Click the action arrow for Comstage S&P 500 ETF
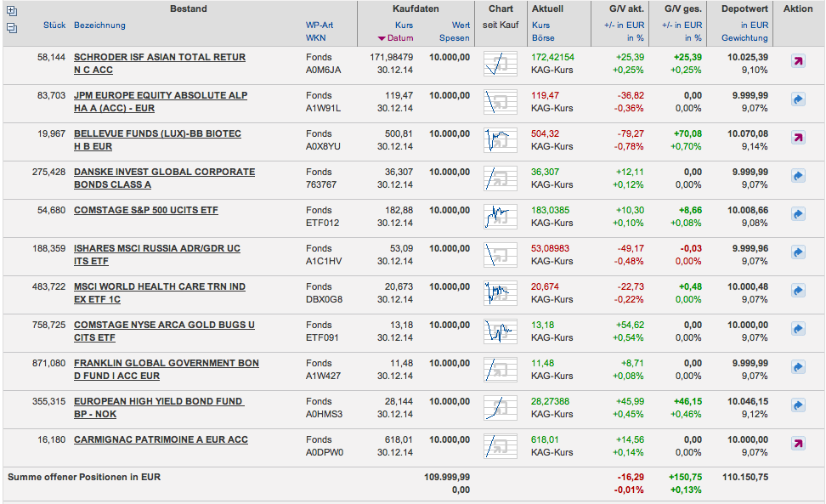The image size is (826, 504). (x=798, y=214)
